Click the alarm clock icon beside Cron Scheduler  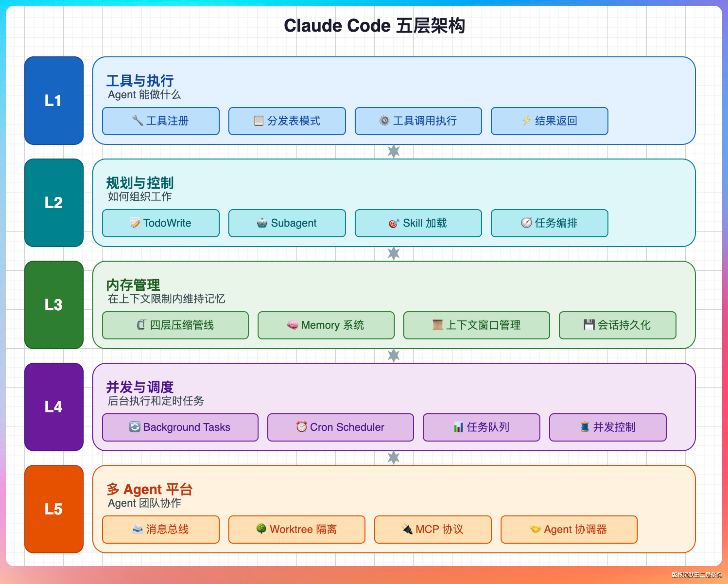(302, 427)
